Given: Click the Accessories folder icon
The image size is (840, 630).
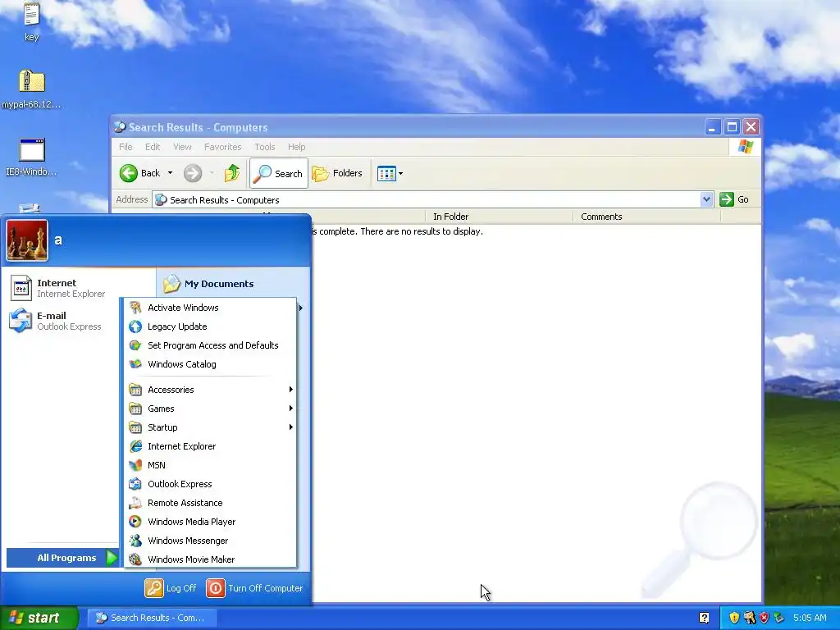Looking at the screenshot, I should pyautogui.click(x=135, y=390).
